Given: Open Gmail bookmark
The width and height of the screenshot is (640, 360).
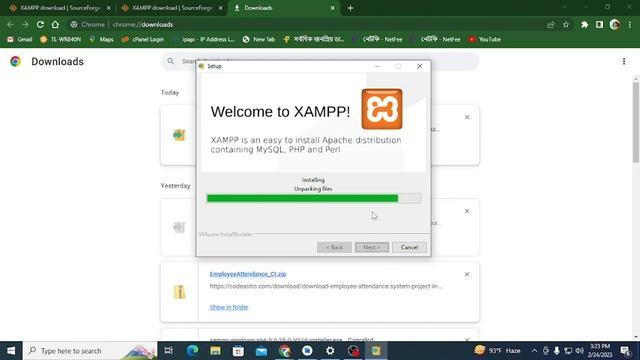Looking at the screenshot, I should click(x=20, y=39).
